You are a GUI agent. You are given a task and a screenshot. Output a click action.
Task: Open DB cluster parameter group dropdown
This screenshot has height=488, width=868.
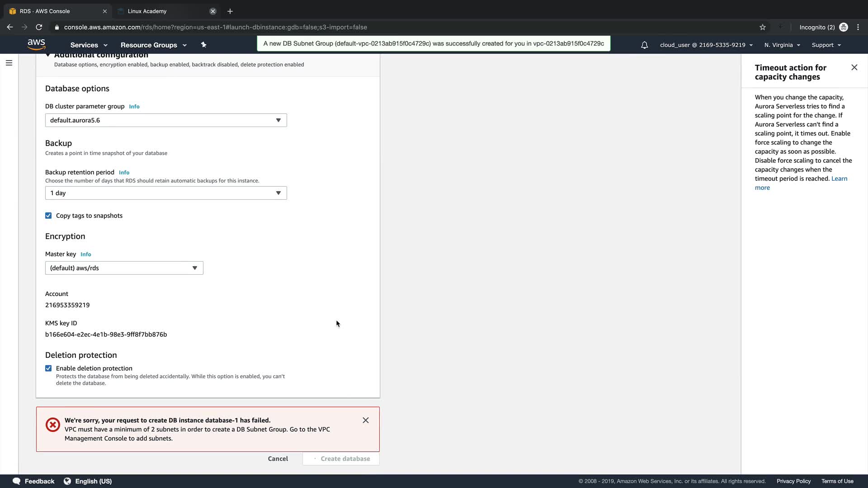[x=166, y=120]
